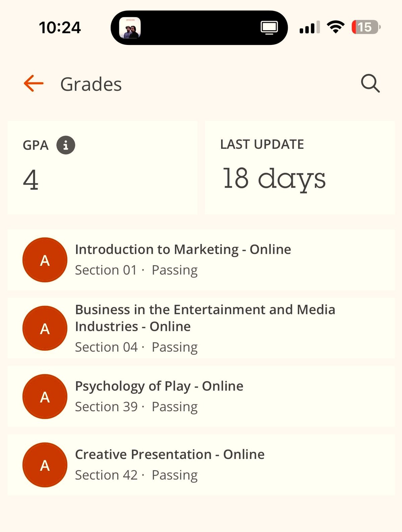
Task: Tap the Last Update card
Action: (x=299, y=168)
